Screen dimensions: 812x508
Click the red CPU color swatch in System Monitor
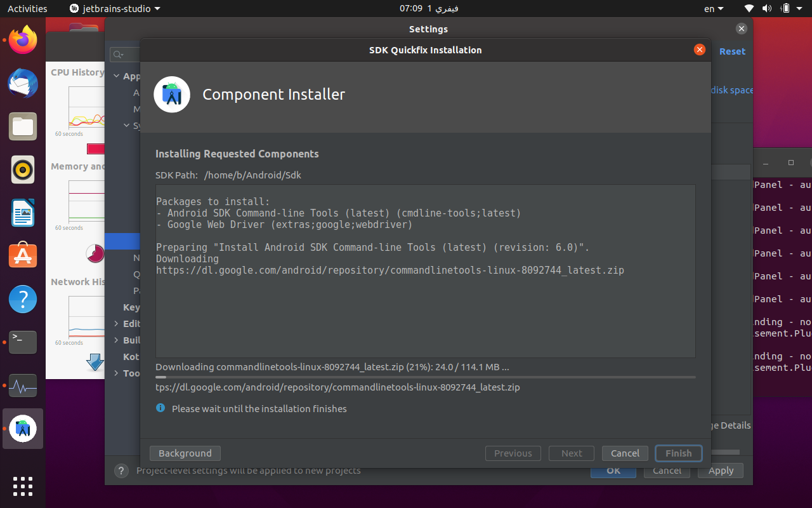point(96,149)
